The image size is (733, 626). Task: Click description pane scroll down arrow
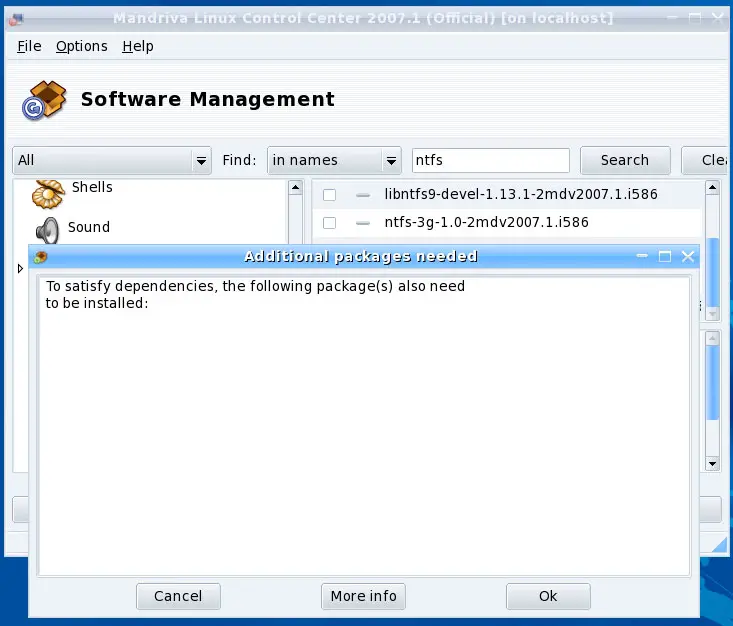[x=712, y=464]
